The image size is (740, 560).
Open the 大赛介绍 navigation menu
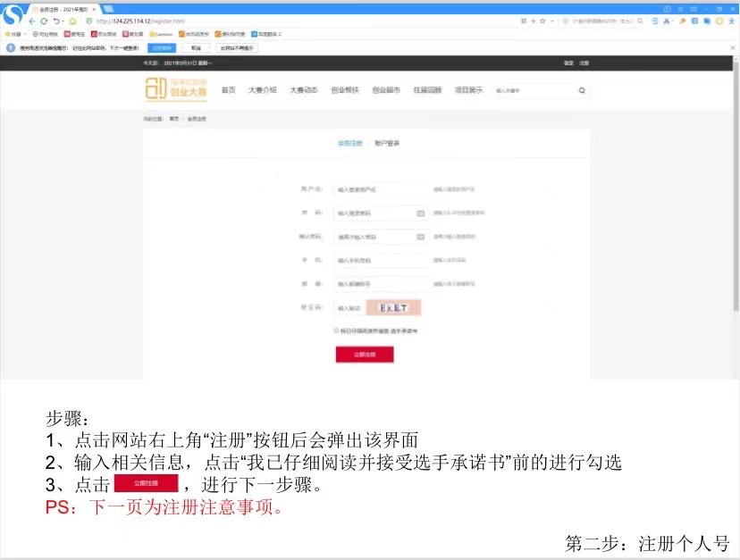(x=262, y=90)
